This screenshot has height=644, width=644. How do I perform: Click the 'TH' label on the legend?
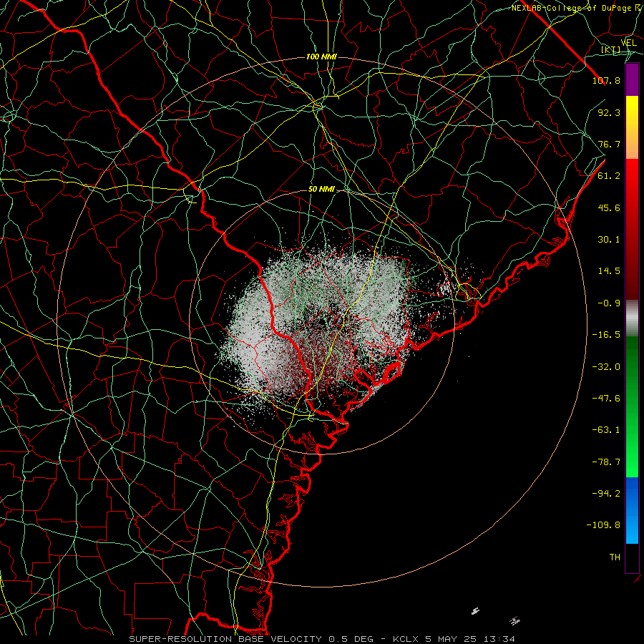(x=615, y=557)
